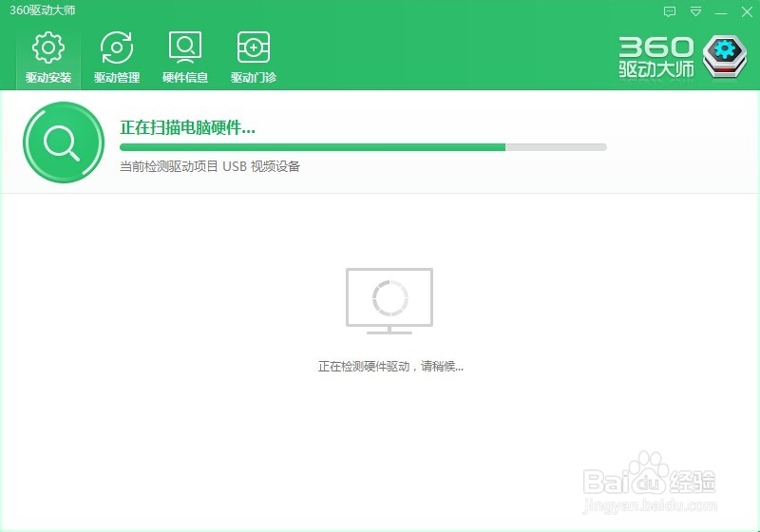Click the hardware scan progress bar
The image size is (760, 532).
coord(363,147)
